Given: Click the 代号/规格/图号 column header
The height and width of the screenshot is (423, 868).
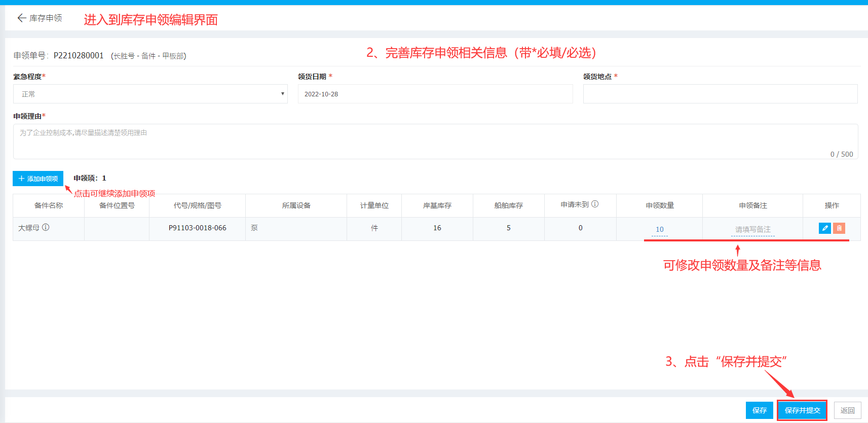Looking at the screenshot, I should [197, 205].
